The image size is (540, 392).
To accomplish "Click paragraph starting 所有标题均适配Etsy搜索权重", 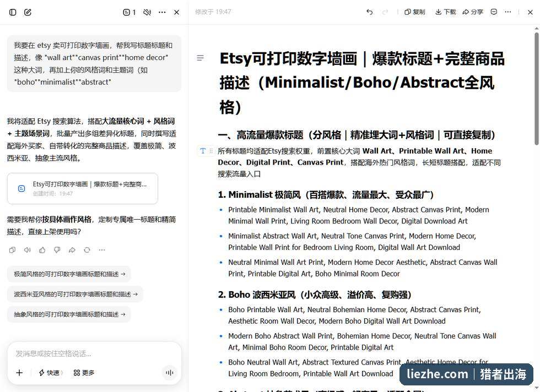I will 359,162.
